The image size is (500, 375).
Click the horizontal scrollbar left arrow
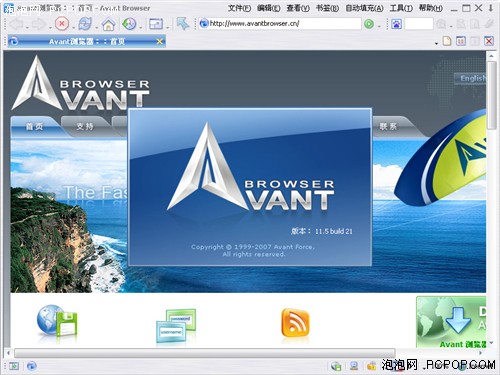click(8, 353)
